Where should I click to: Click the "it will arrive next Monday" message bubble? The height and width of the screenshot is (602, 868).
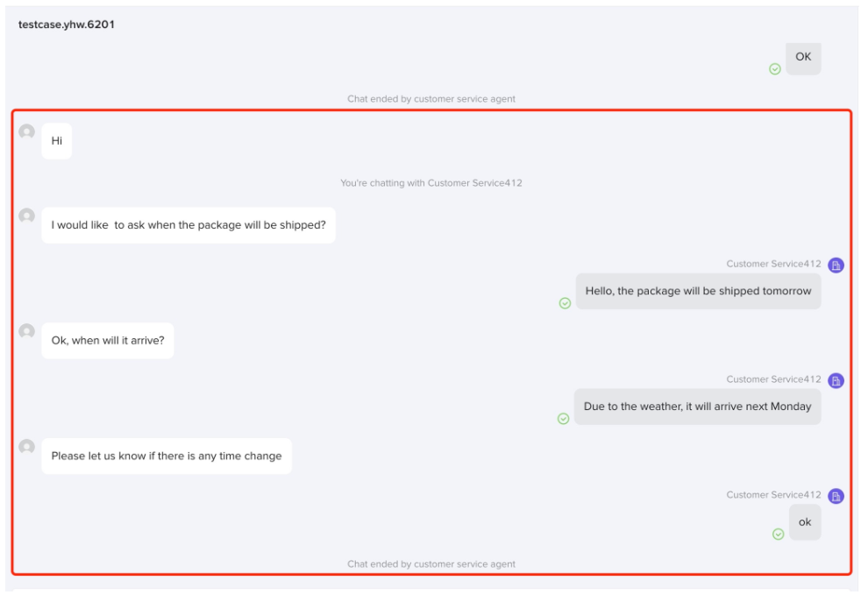(697, 407)
